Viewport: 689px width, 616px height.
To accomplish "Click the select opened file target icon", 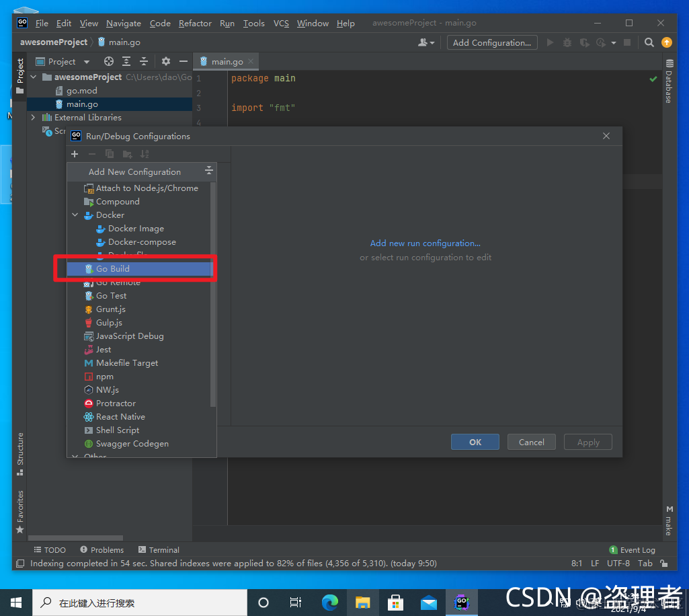I will tap(108, 61).
